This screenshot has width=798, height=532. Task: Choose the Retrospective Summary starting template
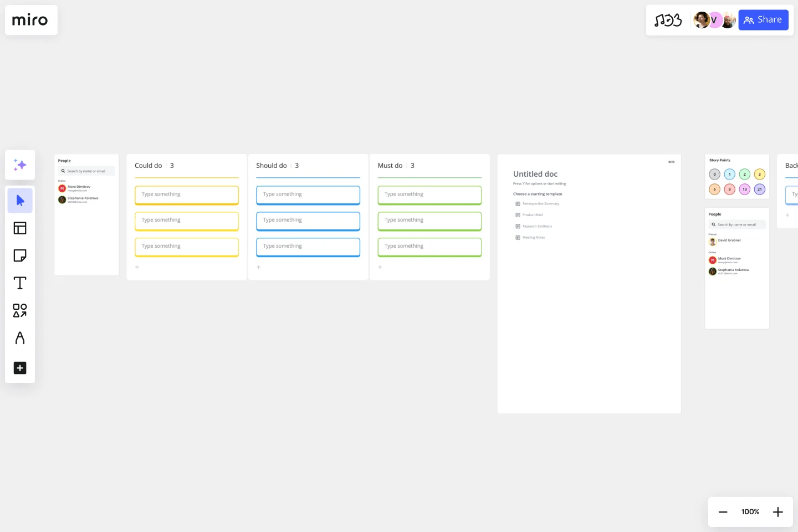pyautogui.click(x=541, y=203)
